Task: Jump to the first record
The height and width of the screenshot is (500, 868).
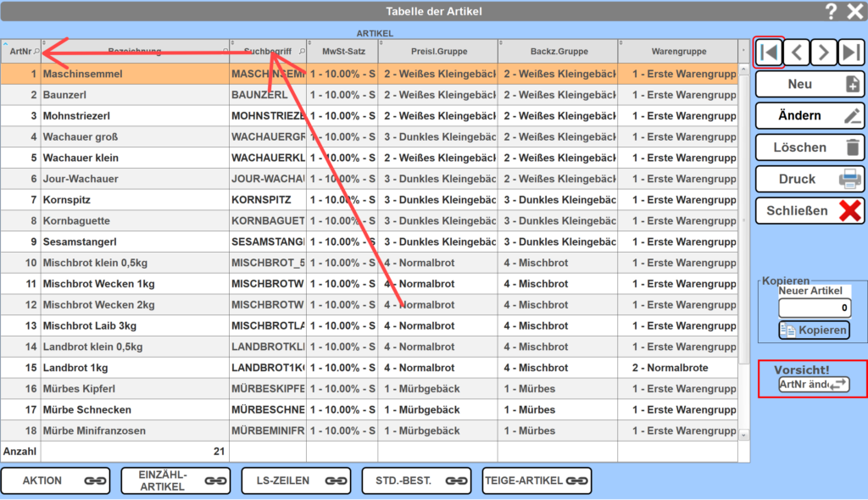Action: (769, 53)
